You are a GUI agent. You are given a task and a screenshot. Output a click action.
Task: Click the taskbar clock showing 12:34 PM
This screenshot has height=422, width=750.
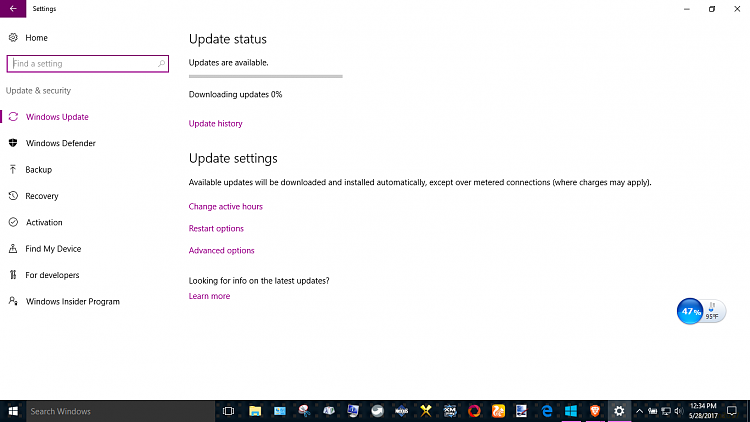click(703, 411)
